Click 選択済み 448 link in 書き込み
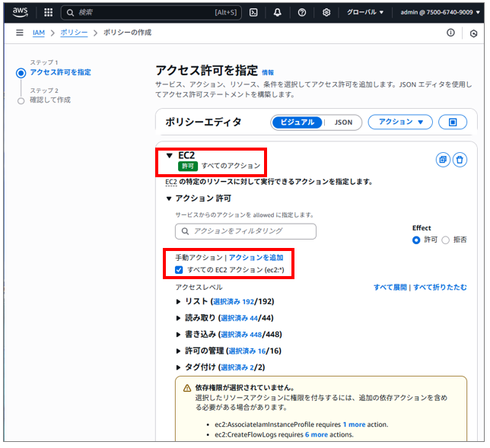The image size is (490, 448). [x=241, y=334]
